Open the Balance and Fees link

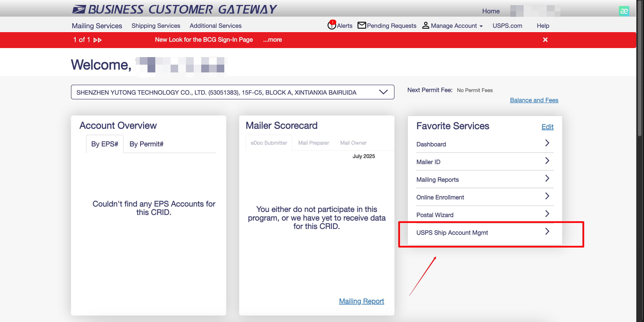tap(534, 100)
